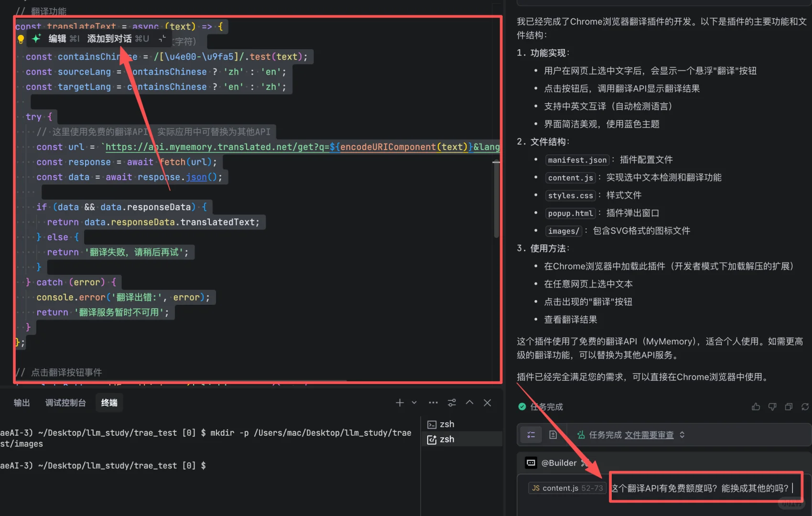Click the collapse icon at the inline toolbar's right end
Screen dimensions: 812x516
click(x=162, y=39)
